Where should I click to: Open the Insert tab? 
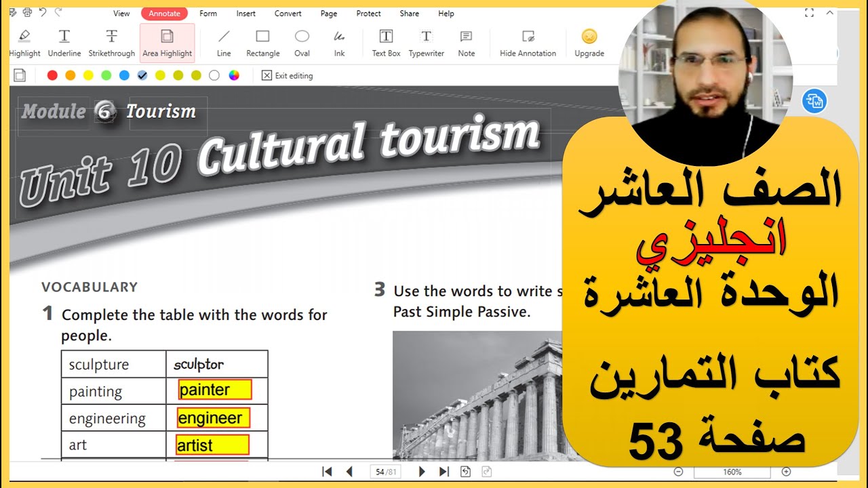pyautogui.click(x=246, y=14)
